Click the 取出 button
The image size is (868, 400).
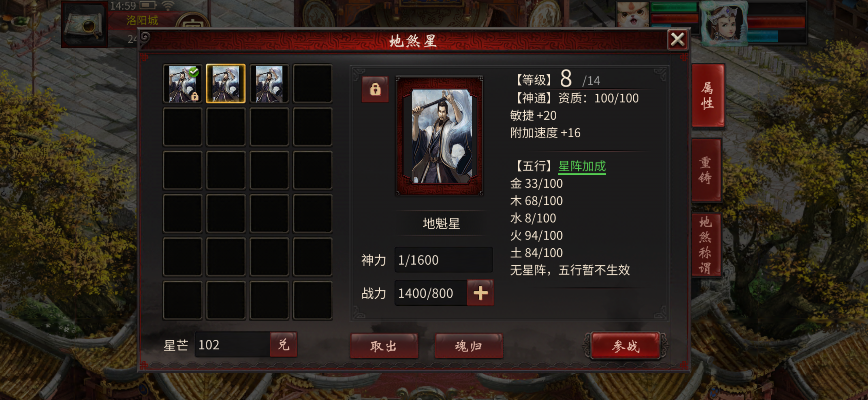(384, 346)
